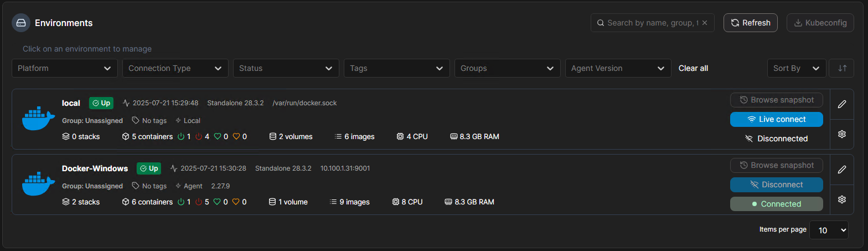Focus the search by name input field

[652, 23]
